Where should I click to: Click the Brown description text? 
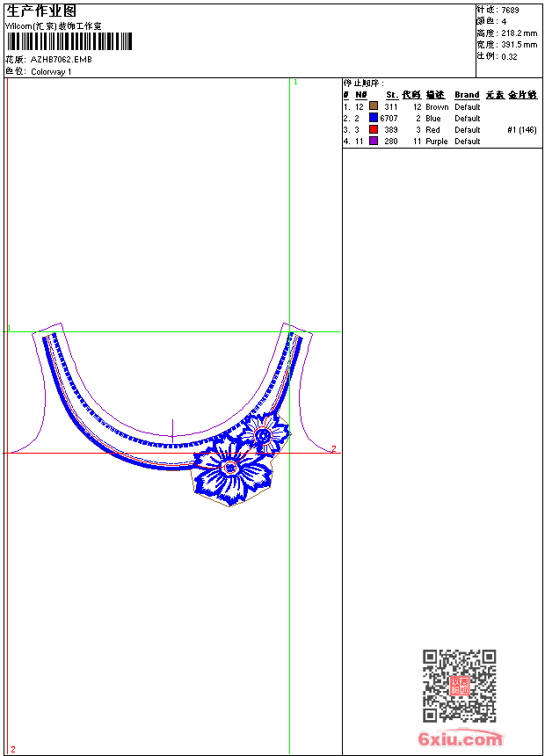437,107
